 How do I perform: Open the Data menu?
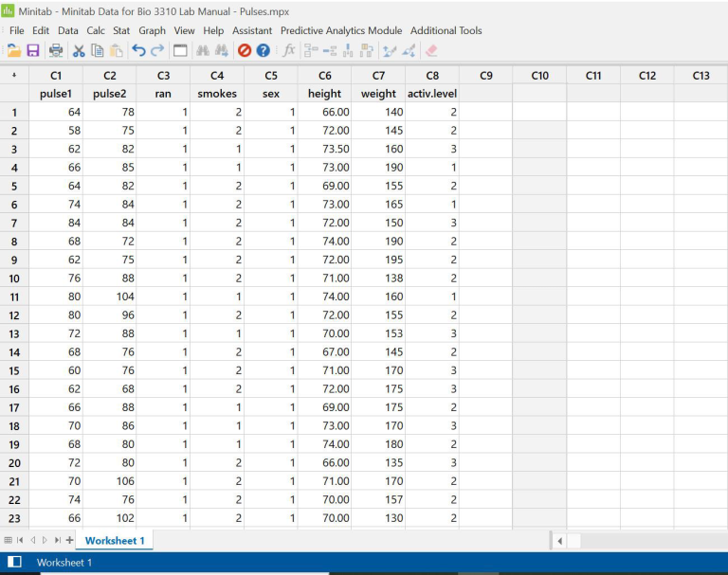(68, 30)
